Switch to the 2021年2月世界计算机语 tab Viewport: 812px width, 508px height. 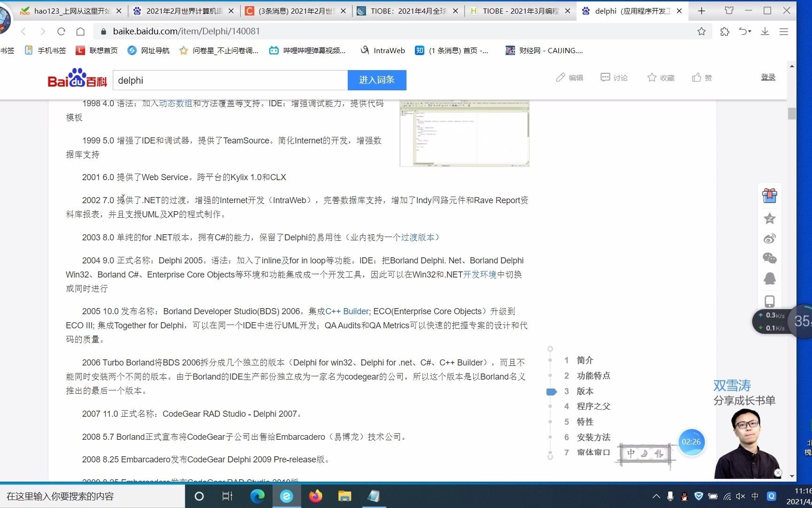[184, 11]
